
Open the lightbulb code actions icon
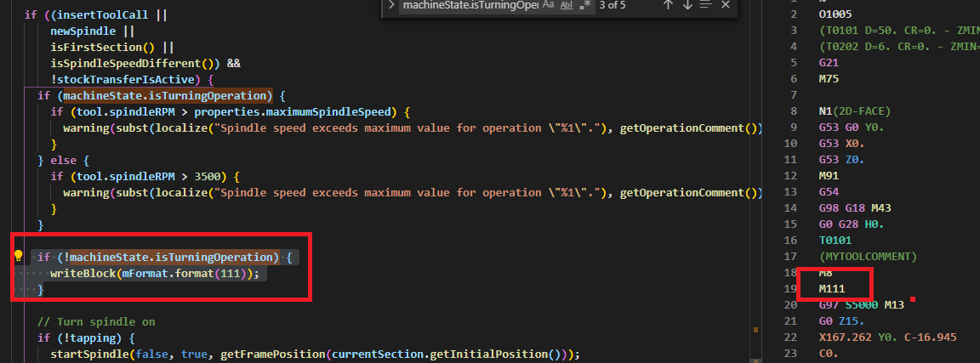[x=18, y=256]
